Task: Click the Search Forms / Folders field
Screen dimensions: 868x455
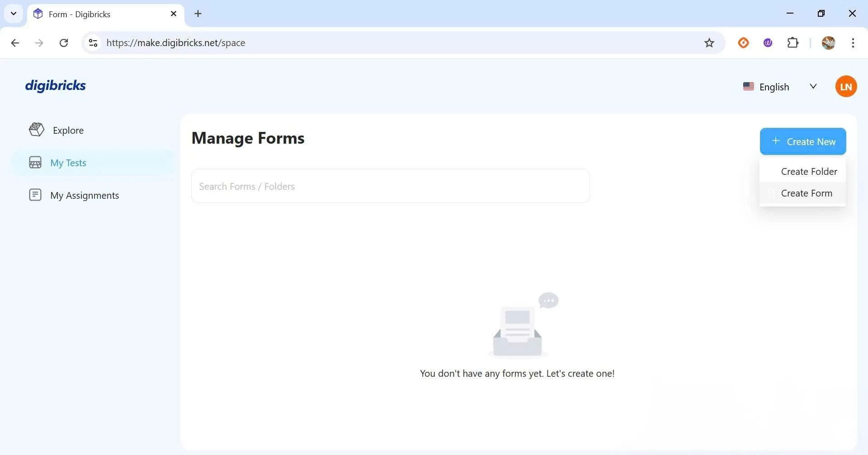Action: click(x=390, y=186)
